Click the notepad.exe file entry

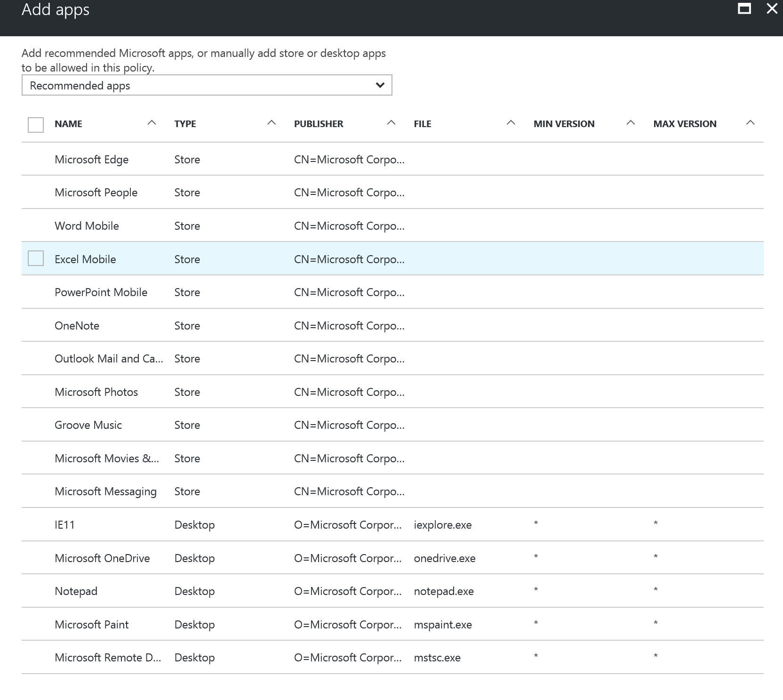(444, 591)
